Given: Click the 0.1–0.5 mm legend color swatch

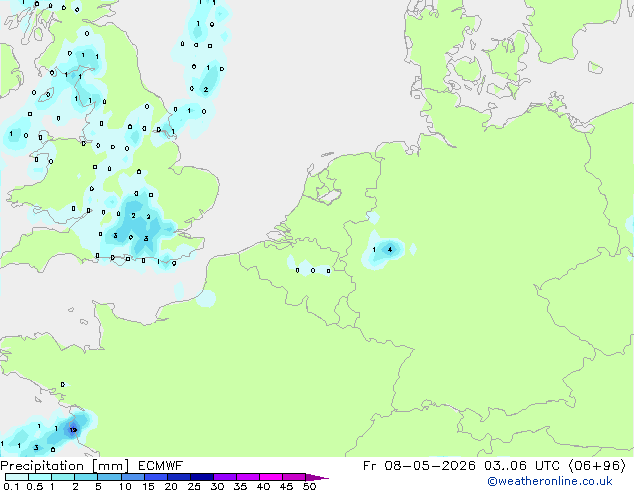Looking at the screenshot, I should click(17, 477).
